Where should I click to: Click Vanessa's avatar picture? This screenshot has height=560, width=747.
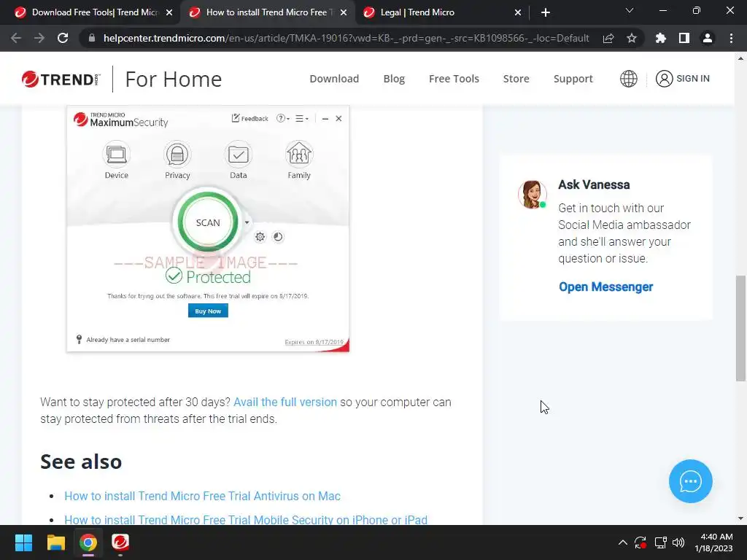coord(532,194)
